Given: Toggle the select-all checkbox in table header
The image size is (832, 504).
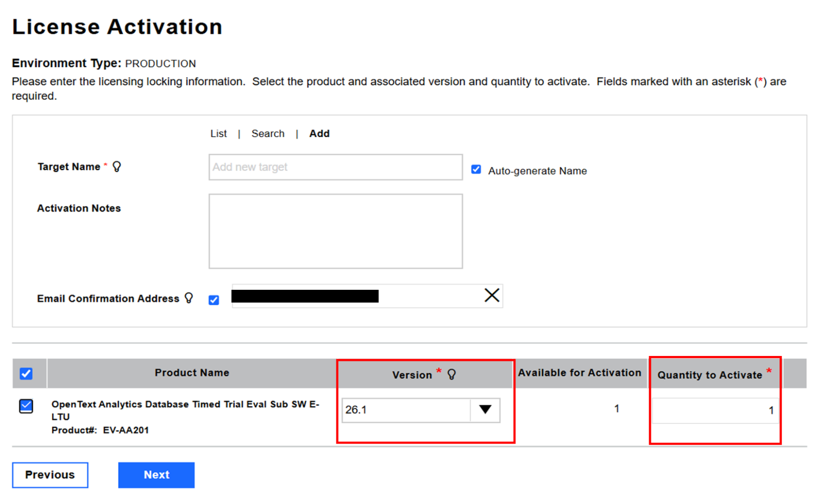Looking at the screenshot, I should pyautogui.click(x=26, y=373).
